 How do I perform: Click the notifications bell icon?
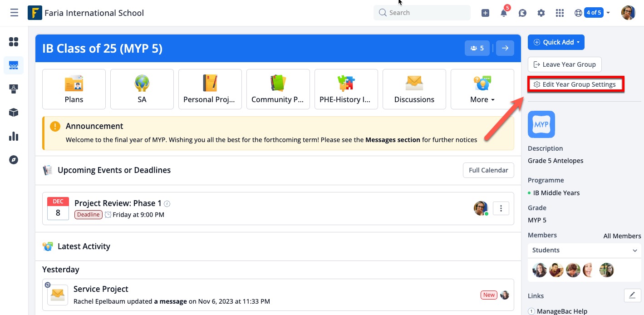point(504,13)
